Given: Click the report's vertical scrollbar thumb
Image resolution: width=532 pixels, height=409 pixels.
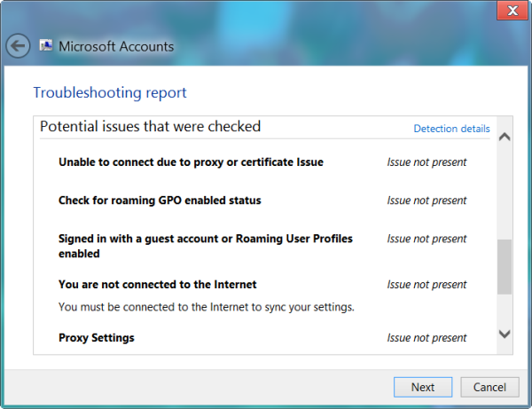Looking at the screenshot, I should pos(505,267).
